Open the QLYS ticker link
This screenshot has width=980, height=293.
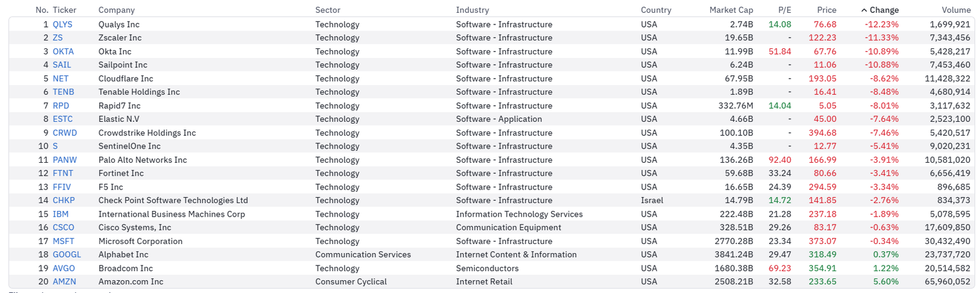62,24
